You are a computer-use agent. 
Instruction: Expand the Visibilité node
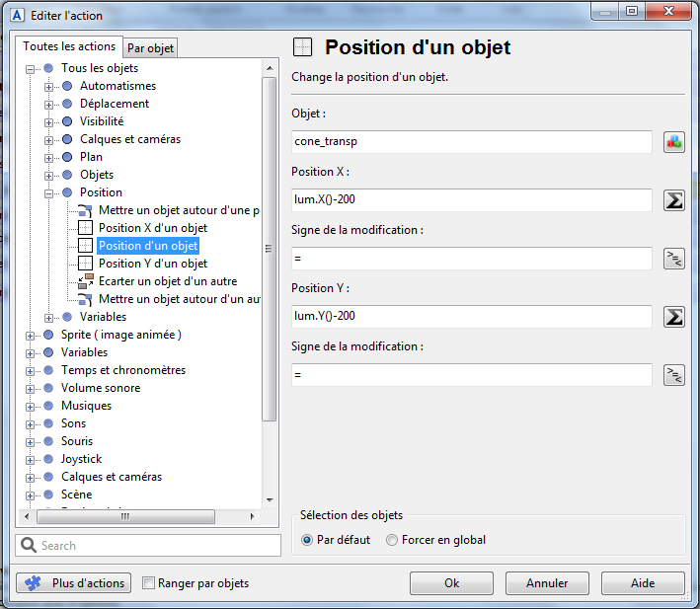(48, 122)
